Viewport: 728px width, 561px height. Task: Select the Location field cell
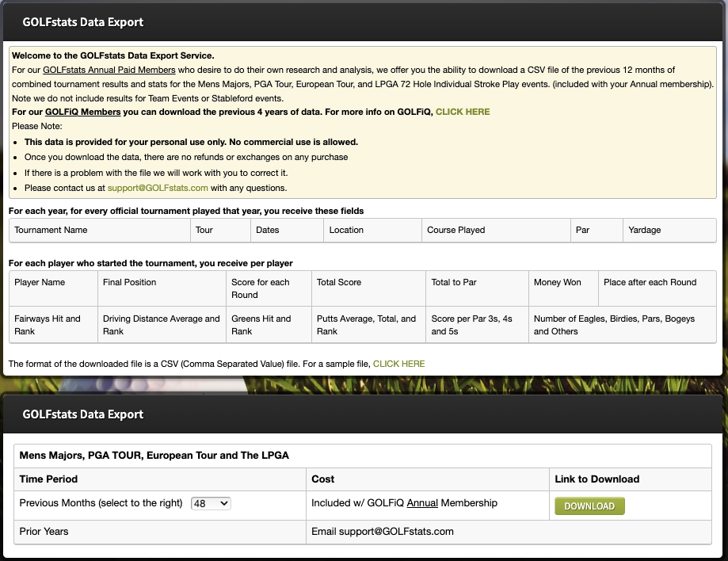coord(373,231)
